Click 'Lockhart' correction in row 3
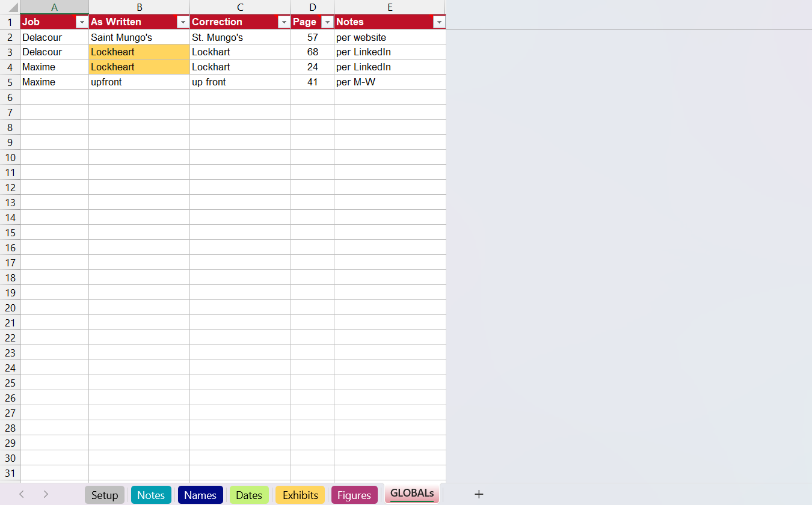812x505 pixels. coord(240,52)
